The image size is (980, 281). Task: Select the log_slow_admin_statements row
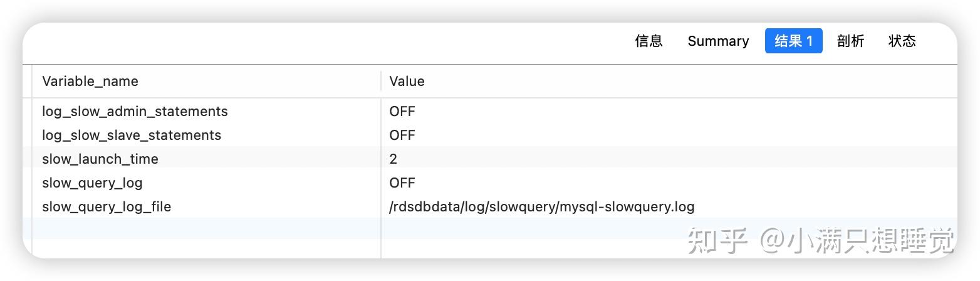click(495, 111)
